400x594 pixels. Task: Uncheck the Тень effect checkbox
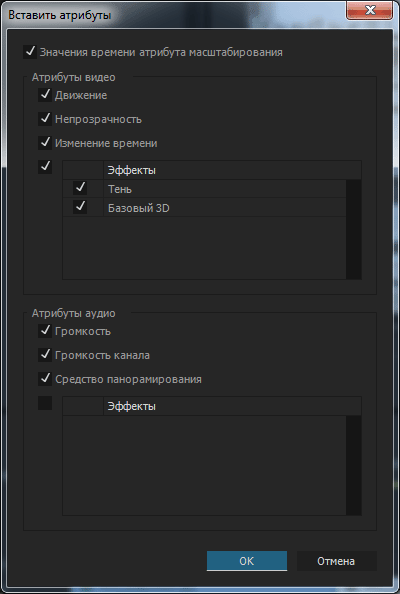click(80, 188)
